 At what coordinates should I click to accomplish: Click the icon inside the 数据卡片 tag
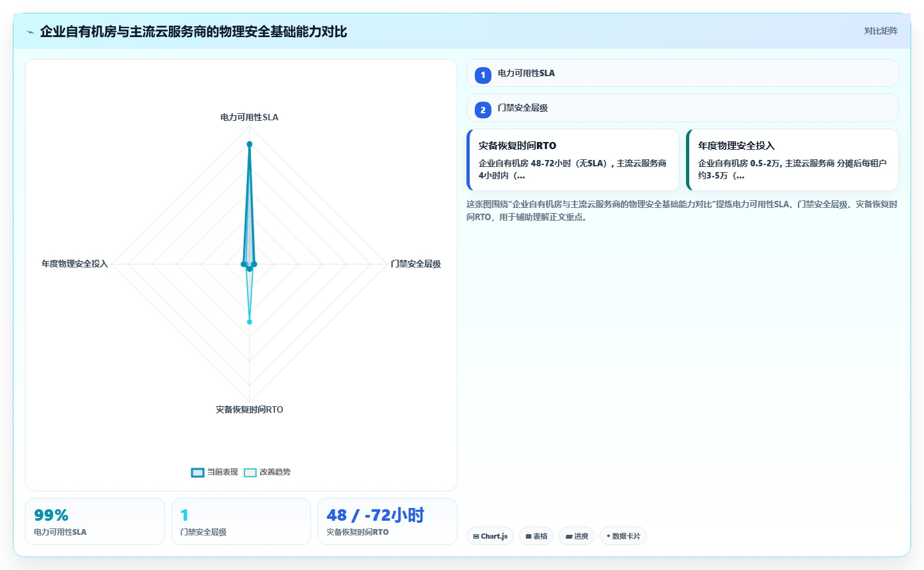pyautogui.click(x=608, y=536)
